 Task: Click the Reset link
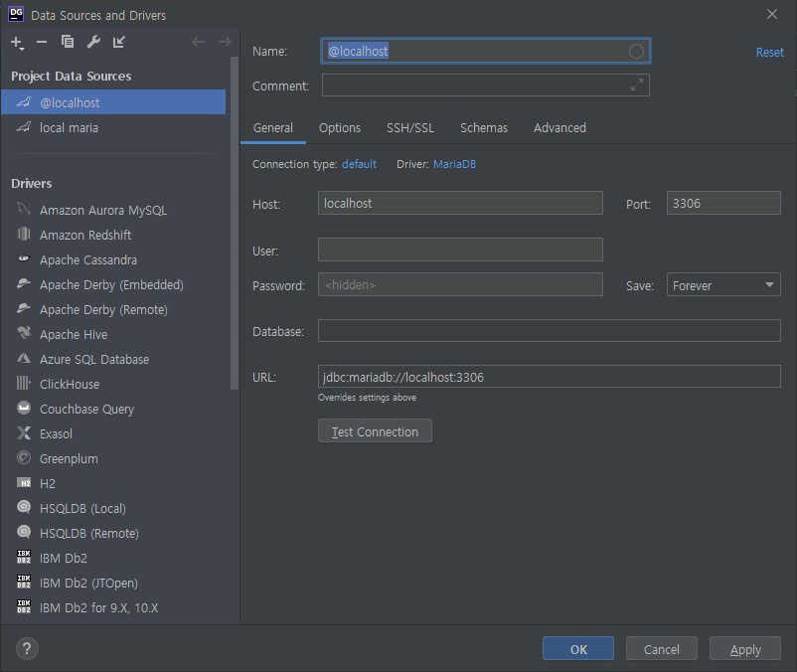pyautogui.click(x=769, y=53)
